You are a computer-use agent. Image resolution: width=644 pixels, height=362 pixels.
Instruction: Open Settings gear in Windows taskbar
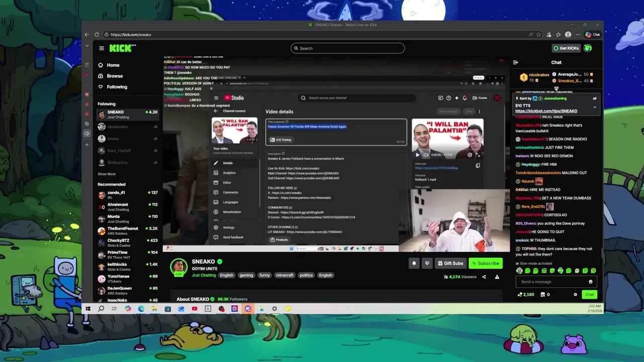(274, 309)
